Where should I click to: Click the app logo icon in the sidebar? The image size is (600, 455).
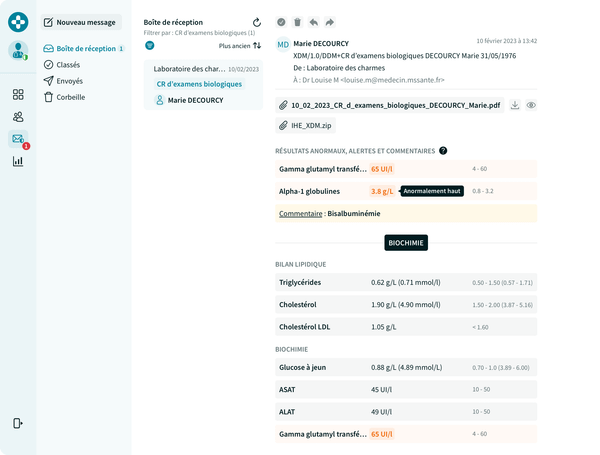18,22
